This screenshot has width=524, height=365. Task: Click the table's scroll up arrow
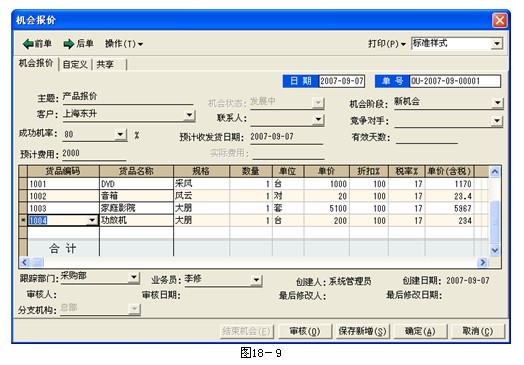[495, 172]
